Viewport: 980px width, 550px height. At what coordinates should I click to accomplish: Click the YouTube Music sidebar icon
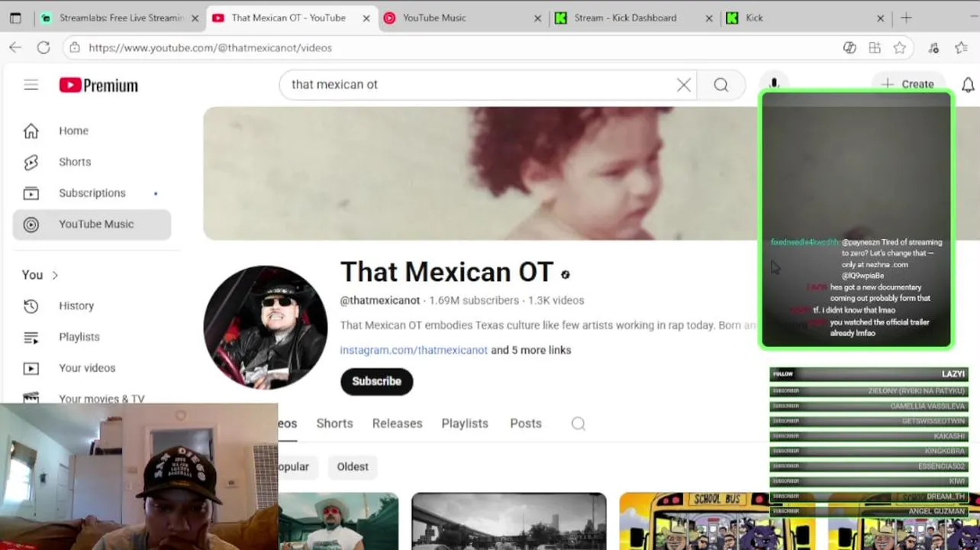point(31,225)
